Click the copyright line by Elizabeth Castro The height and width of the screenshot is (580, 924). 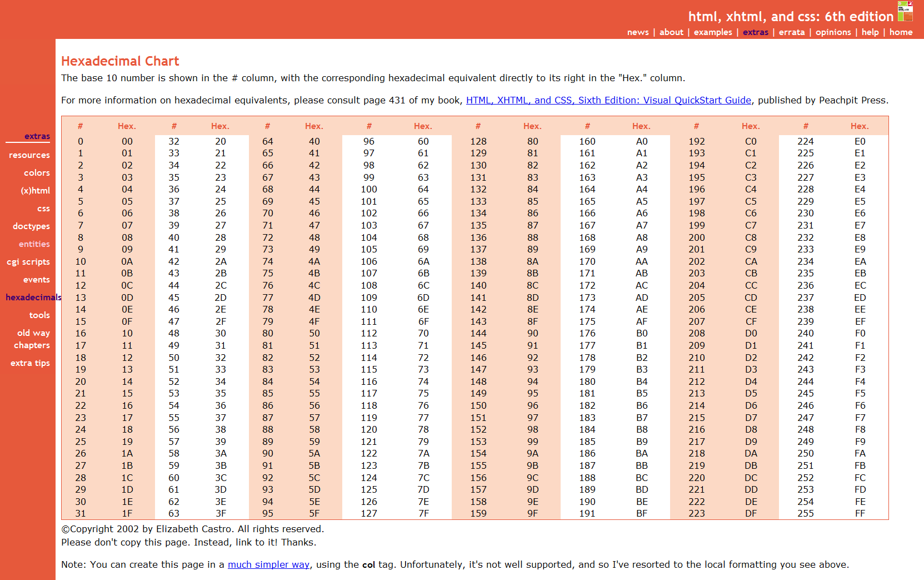192,529
